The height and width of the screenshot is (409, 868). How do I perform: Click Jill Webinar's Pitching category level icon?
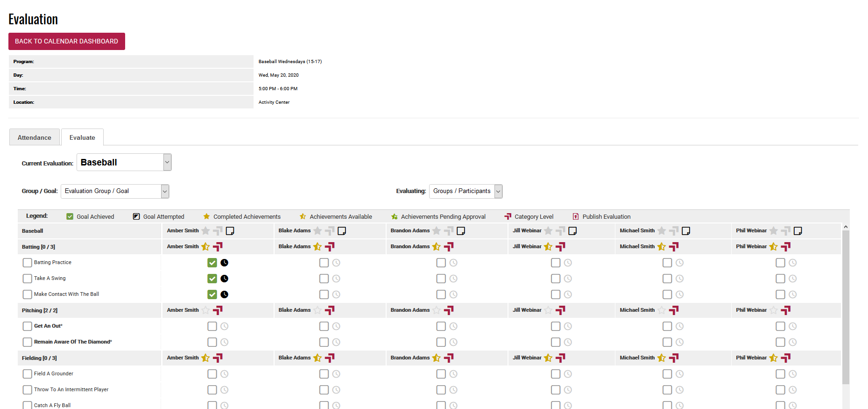[560, 310]
